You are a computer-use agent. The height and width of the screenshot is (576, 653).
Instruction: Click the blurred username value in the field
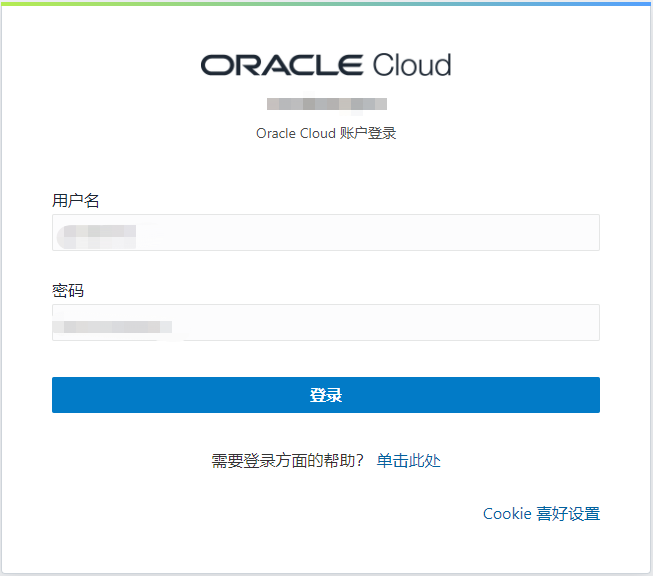(97, 237)
